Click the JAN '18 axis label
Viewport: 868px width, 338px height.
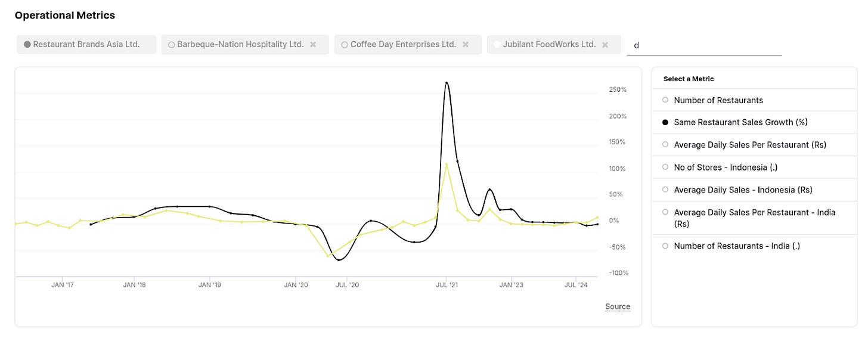134,285
